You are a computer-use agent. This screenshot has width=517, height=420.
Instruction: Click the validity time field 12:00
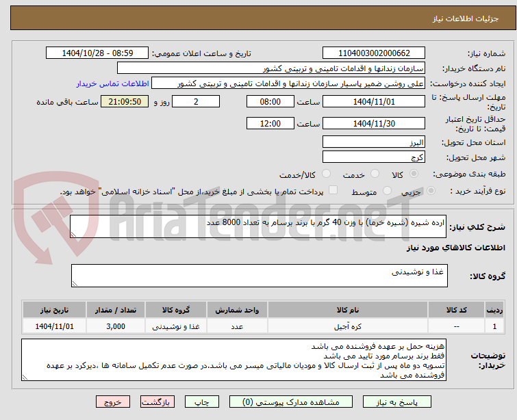270,123
